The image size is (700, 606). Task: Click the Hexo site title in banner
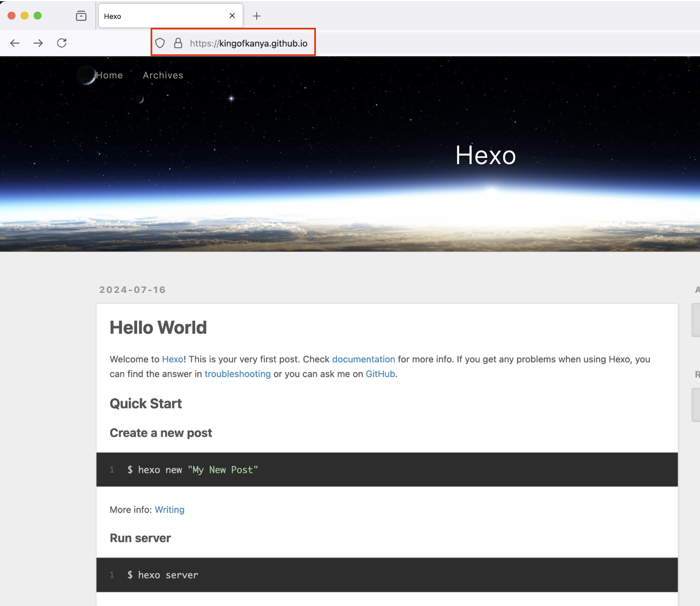[x=486, y=155]
